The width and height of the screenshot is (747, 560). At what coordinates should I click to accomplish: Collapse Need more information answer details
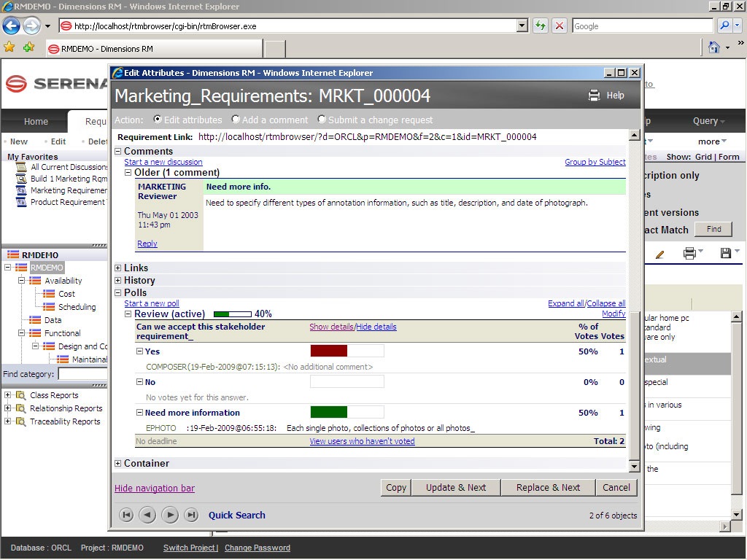click(139, 413)
